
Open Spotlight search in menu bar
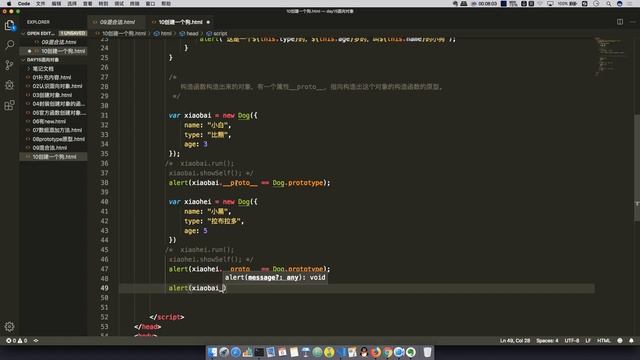[608, 4]
